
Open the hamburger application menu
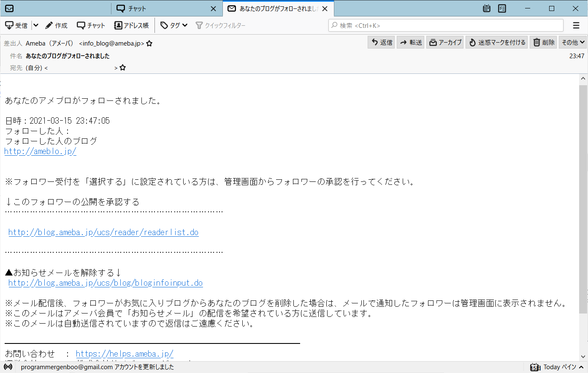(x=576, y=25)
